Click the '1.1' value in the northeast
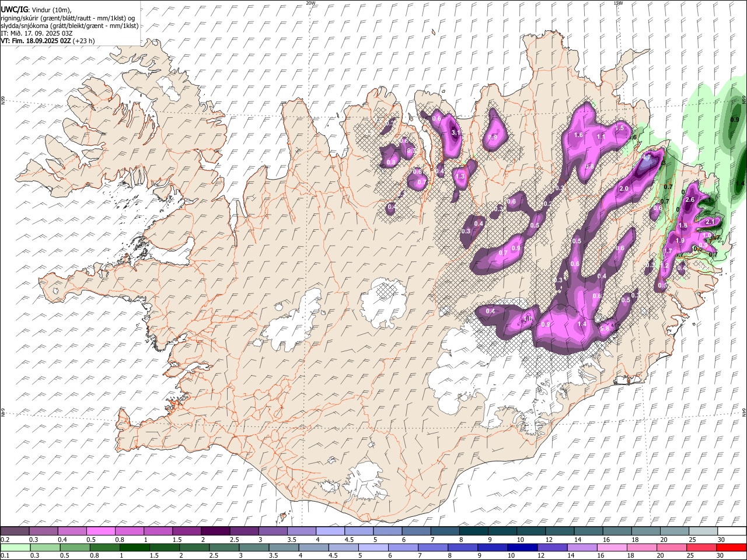Viewport: 747px width, 560px height. pyautogui.click(x=601, y=136)
